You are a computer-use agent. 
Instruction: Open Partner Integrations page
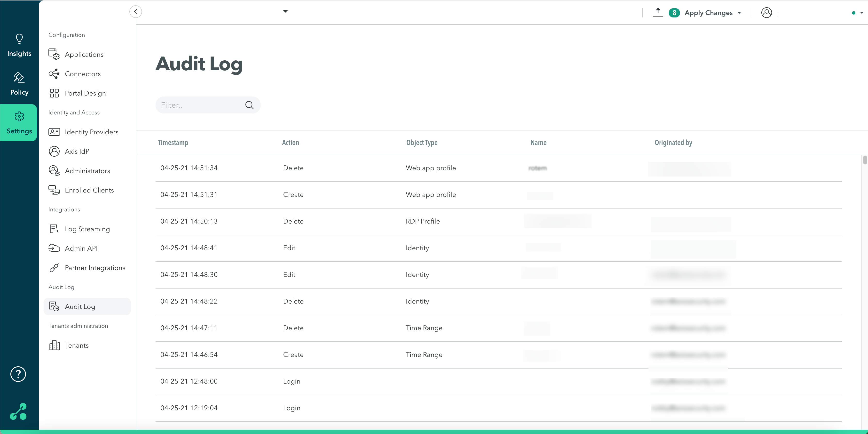[x=95, y=268]
